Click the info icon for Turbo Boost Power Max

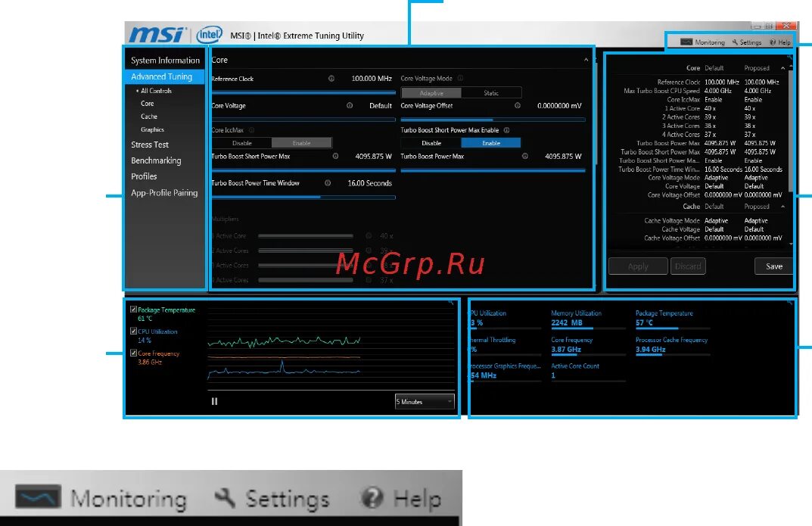click(x=524, y=157)
